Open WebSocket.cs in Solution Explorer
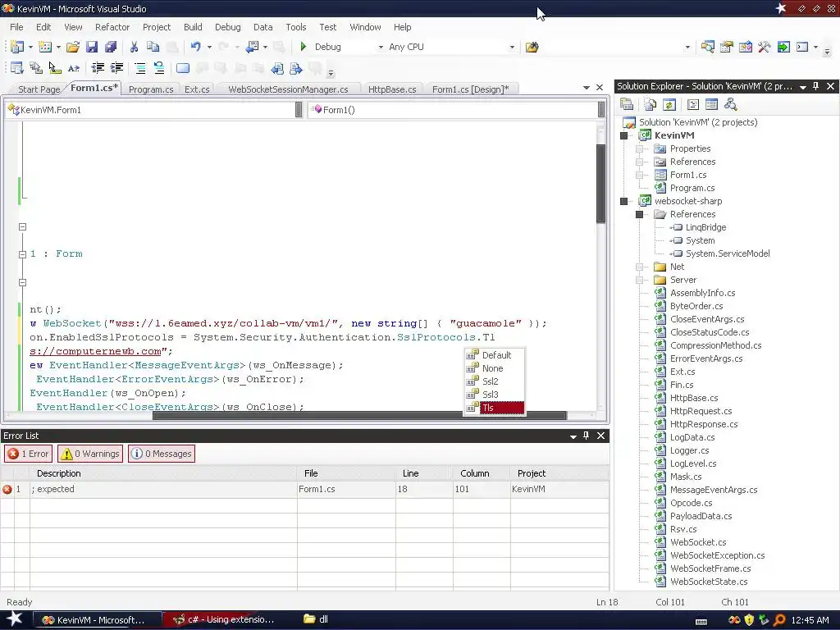The height and width of the screenshot is (630, 840). (698, 542)
